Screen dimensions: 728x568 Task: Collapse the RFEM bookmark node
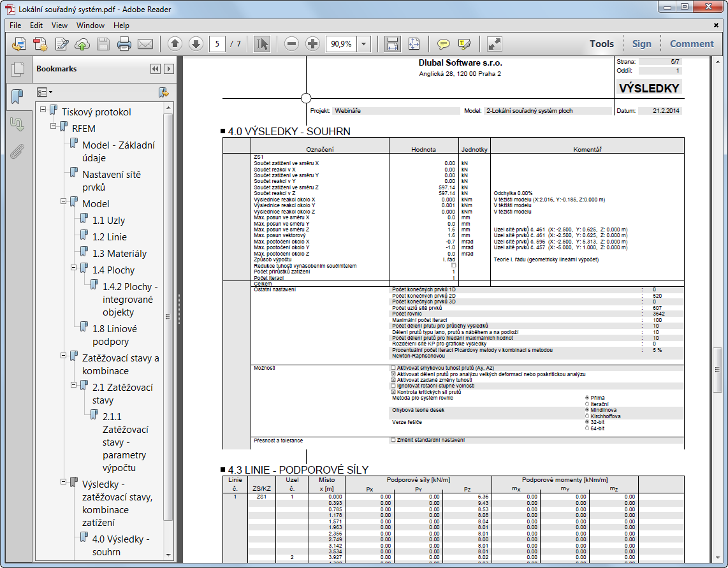[x=54, y=126]
